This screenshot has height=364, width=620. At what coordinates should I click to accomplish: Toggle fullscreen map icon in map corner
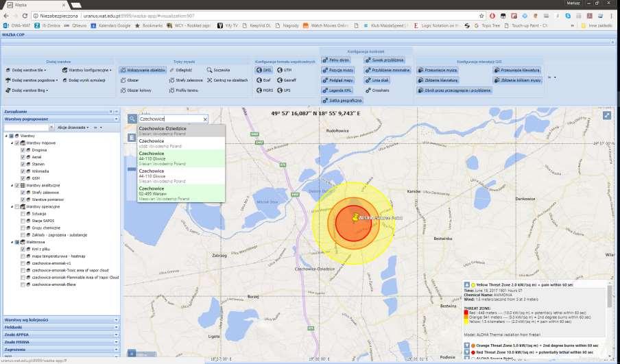[606, 115]
